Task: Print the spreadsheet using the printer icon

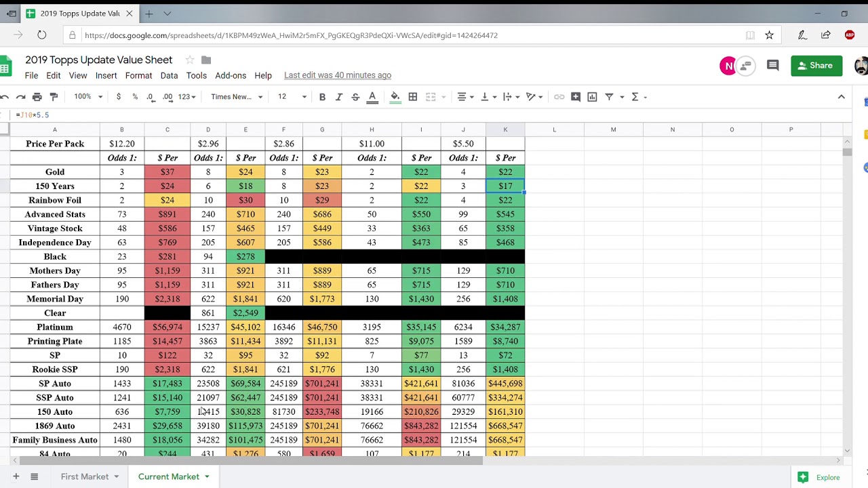Action: click(37, 97)
